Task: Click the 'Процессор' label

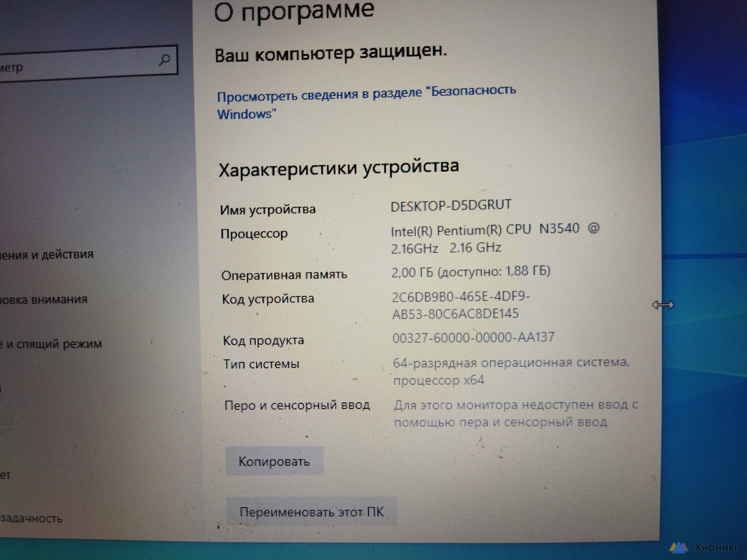Action: pos(254,234)
